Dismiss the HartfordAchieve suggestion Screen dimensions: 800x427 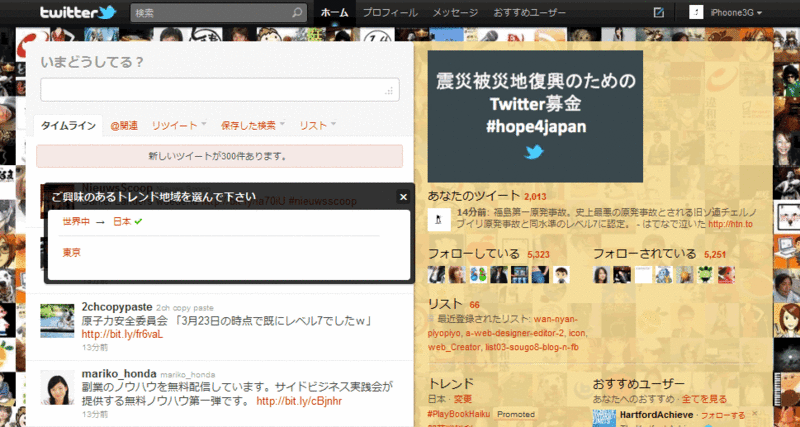[x=755, y=413]
